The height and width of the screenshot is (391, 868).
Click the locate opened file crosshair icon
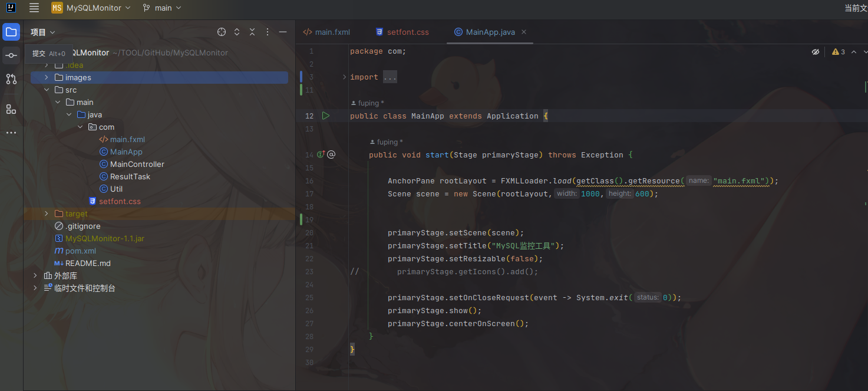222,32
